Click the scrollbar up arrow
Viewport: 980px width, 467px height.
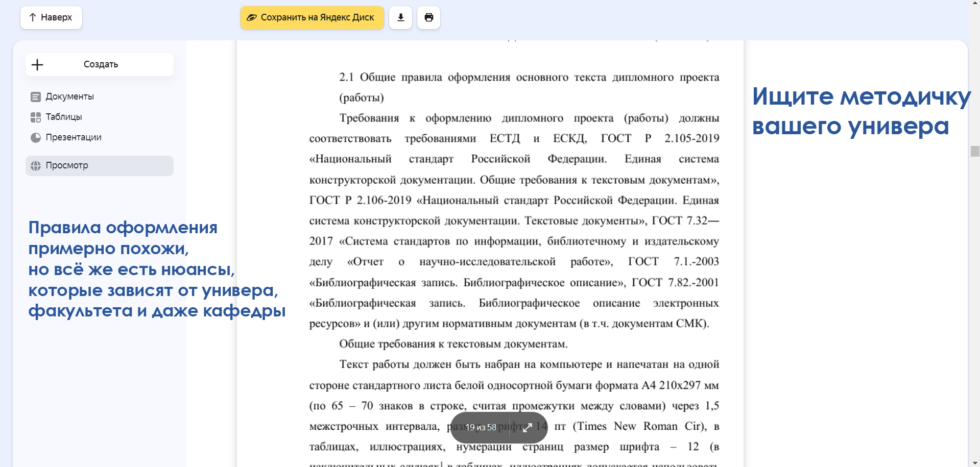pyautogui.click(x=975, y=3)
